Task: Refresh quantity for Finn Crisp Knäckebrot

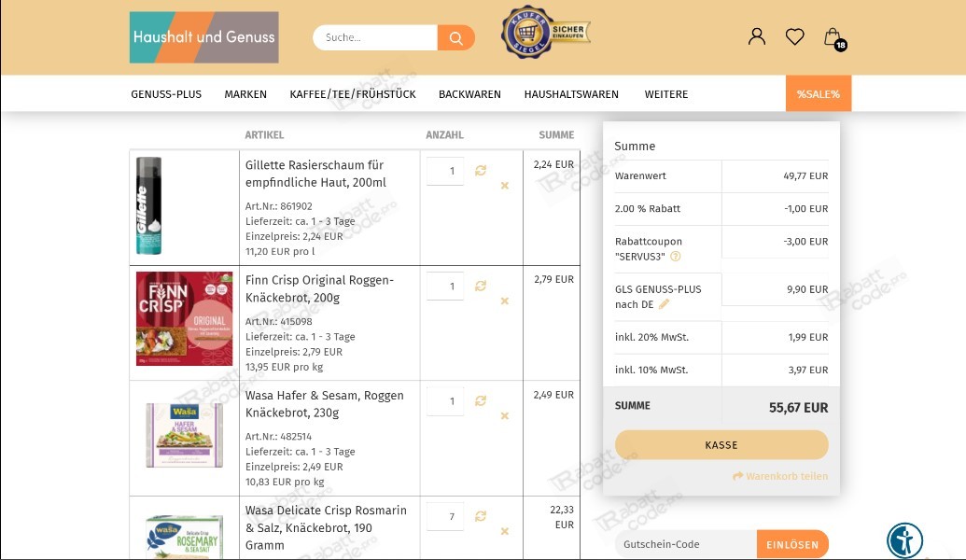Action: [481, 286]
